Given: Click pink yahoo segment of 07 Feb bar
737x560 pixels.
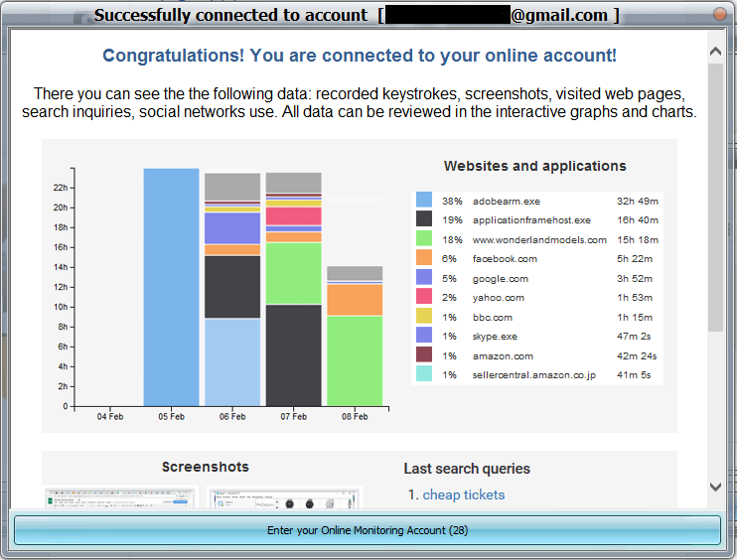Looking at the screenshot, I should pos(293,216).
